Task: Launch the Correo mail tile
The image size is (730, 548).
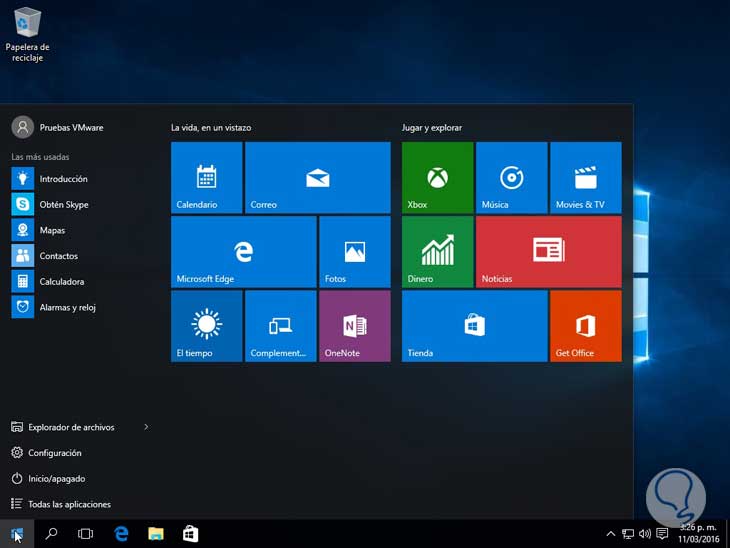Action: pos(317,177)
